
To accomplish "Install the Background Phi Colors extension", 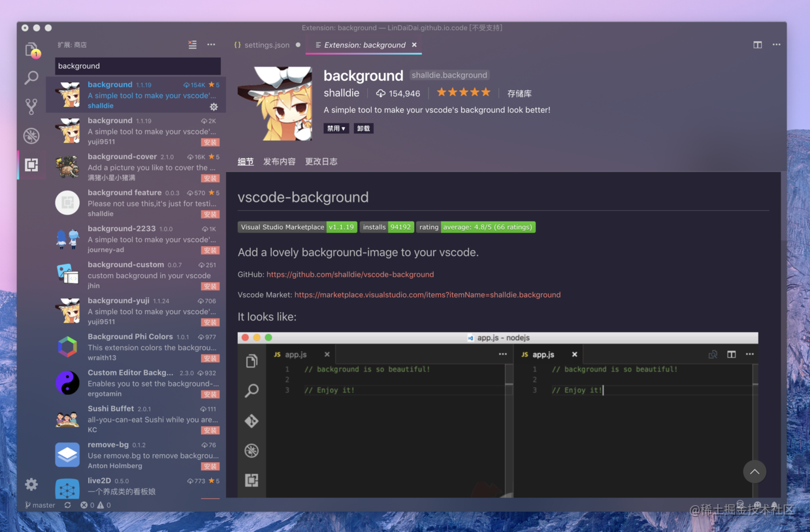I will click(210, 358).
